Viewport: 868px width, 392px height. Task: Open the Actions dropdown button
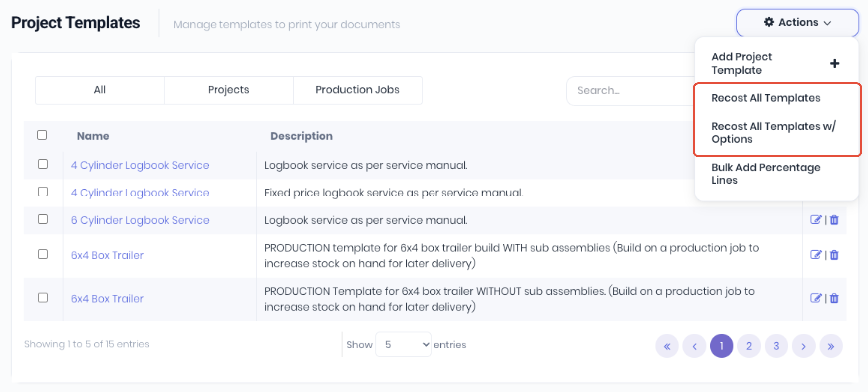797,23
